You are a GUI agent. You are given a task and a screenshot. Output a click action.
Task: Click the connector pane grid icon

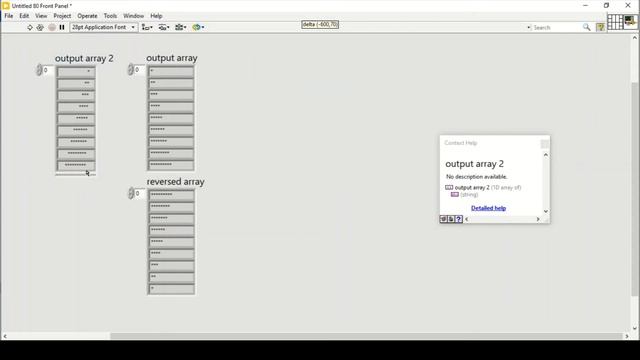(615, 22)
